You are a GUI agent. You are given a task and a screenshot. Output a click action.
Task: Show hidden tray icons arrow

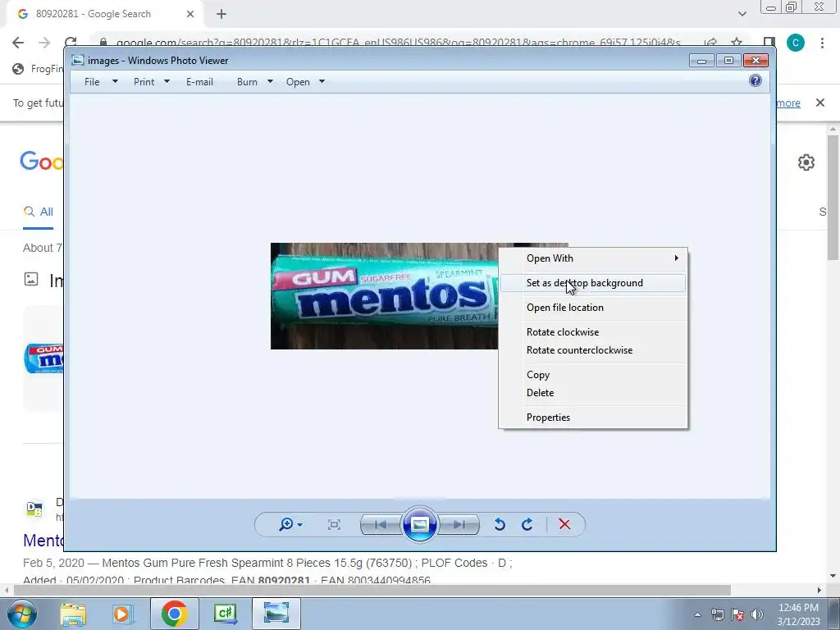click(697, 614)
